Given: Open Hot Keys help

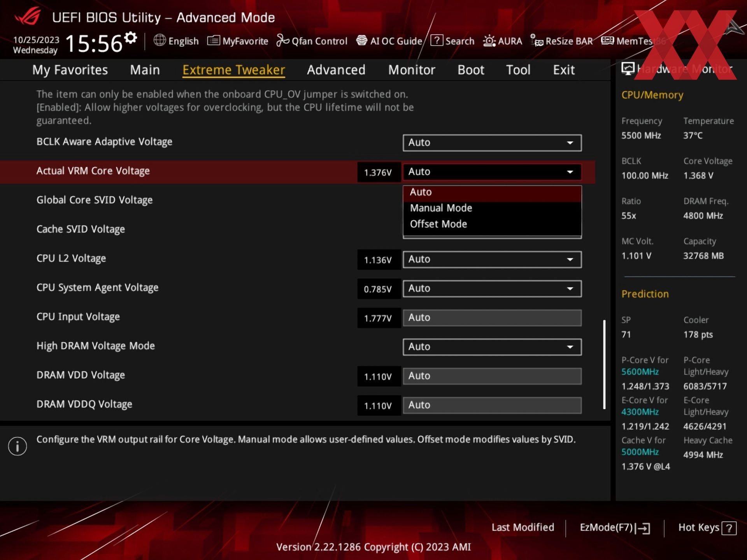Looking at the screenshot, I should 707,528.
